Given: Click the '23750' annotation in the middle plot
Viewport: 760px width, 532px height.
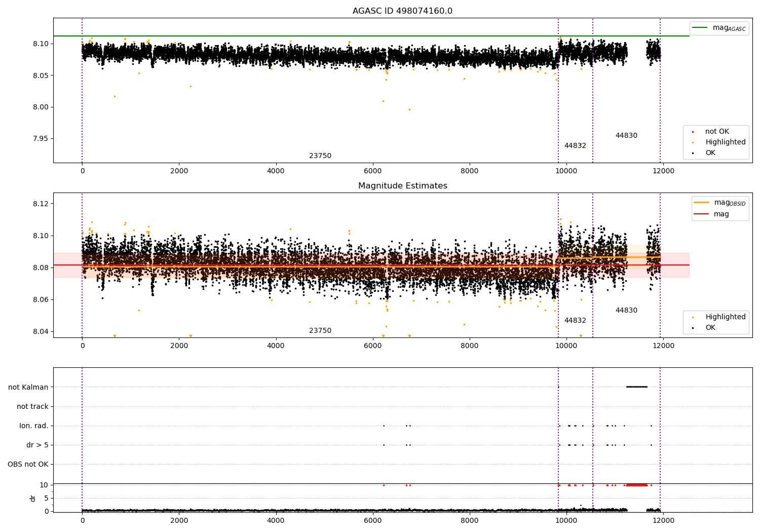Looking at the screenshot, I should coord(320,331).
